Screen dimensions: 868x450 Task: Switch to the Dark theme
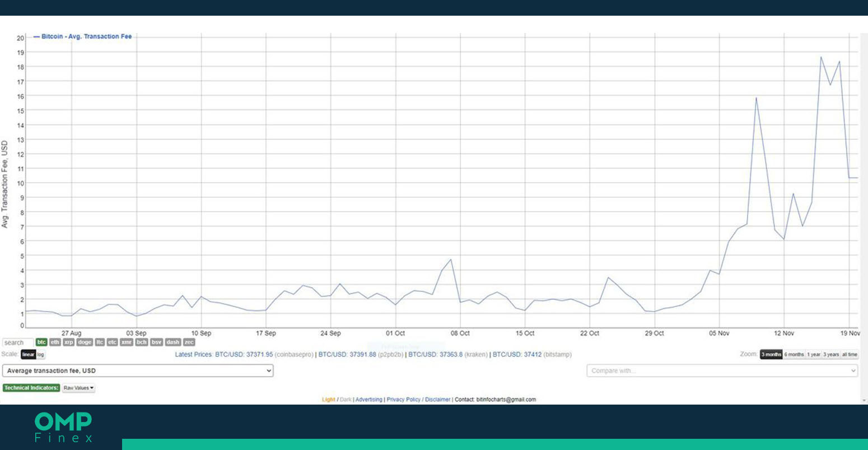click(x=346, y=400)
